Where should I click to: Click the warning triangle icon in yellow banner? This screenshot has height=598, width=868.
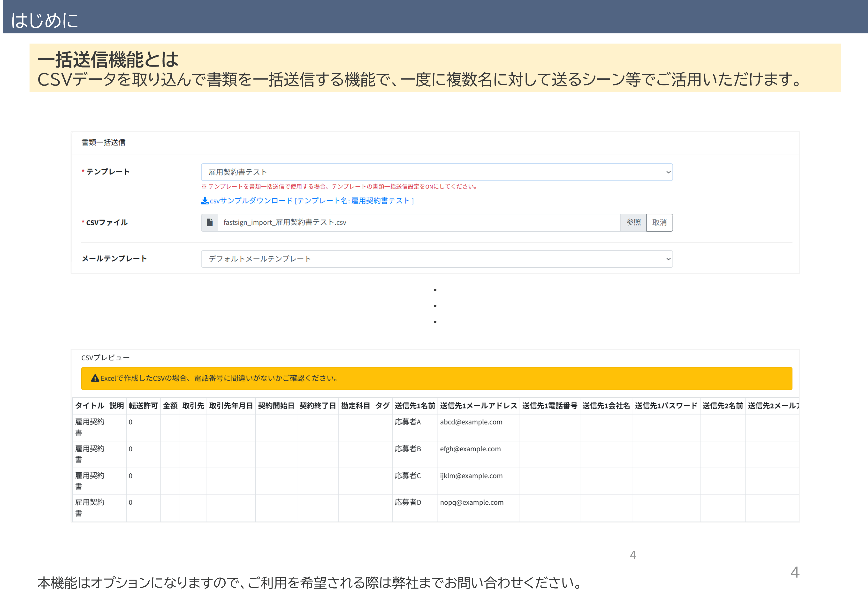[95, 378]
